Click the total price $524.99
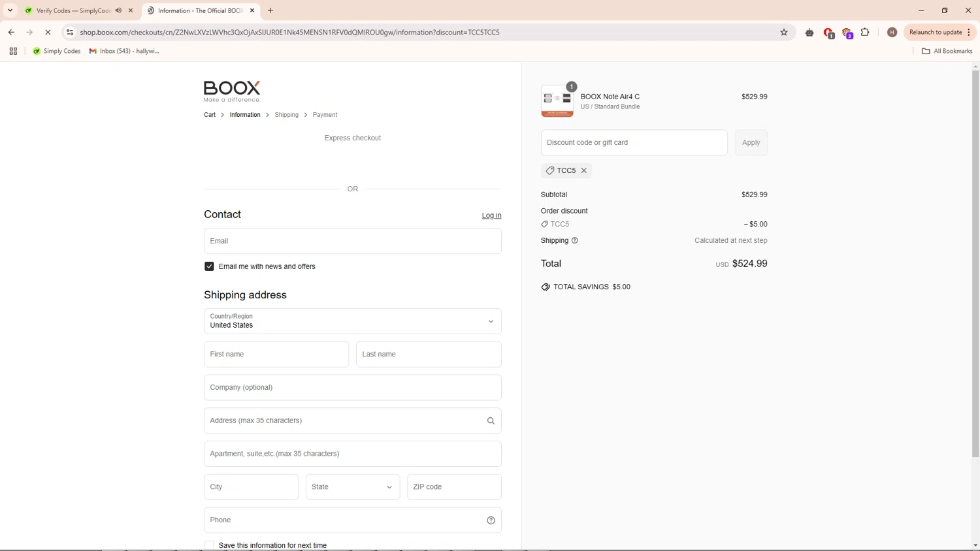The image size is (980, 551). coord(749,264)
